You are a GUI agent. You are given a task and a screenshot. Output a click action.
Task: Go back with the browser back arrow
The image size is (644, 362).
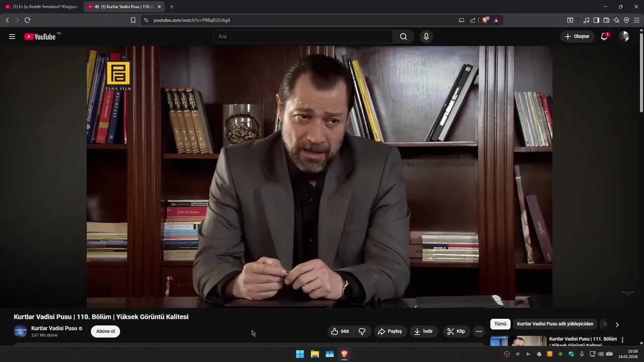(x=7, y=20)
